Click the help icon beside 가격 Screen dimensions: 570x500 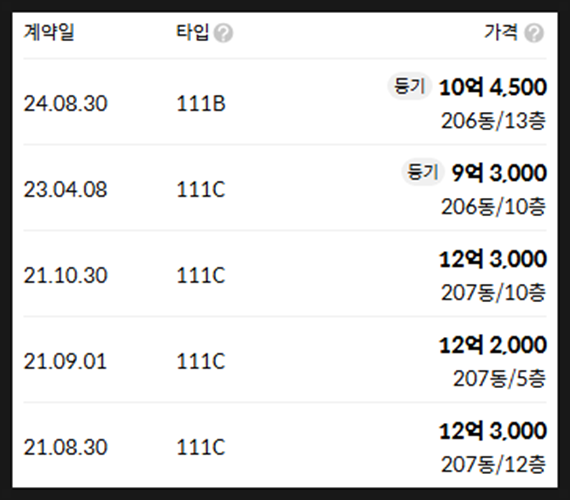[534, 33]
